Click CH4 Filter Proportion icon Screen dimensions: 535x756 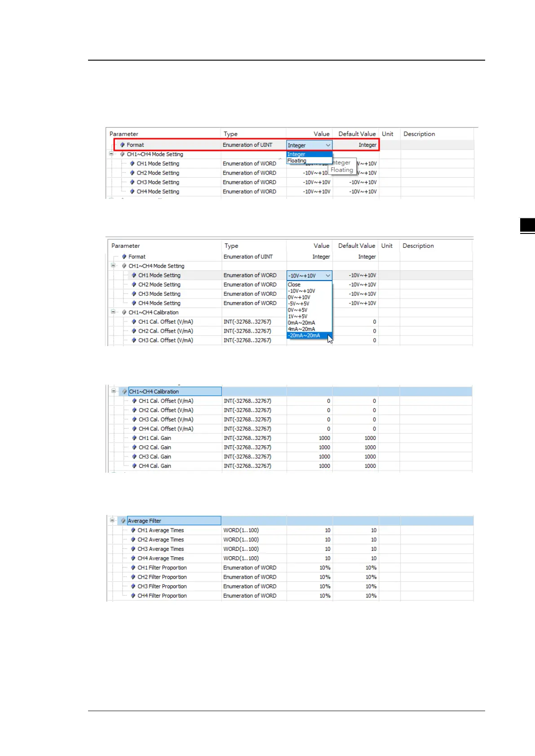click(x=133, y=596)
